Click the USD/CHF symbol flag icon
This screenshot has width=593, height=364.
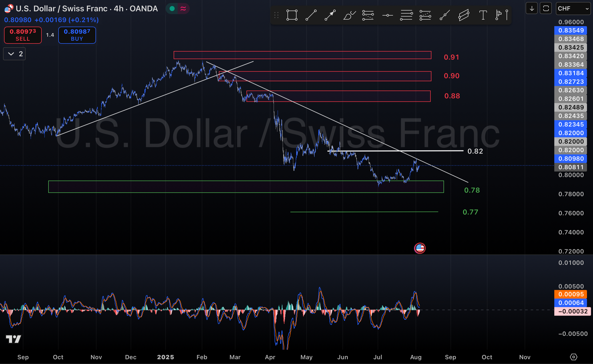[x=9, y=9]
